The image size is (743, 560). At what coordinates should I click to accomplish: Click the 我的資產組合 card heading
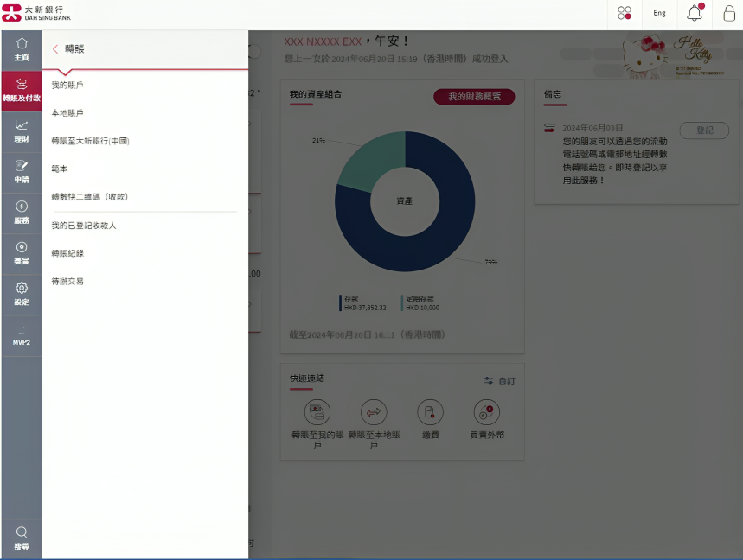tap(316, 94)
